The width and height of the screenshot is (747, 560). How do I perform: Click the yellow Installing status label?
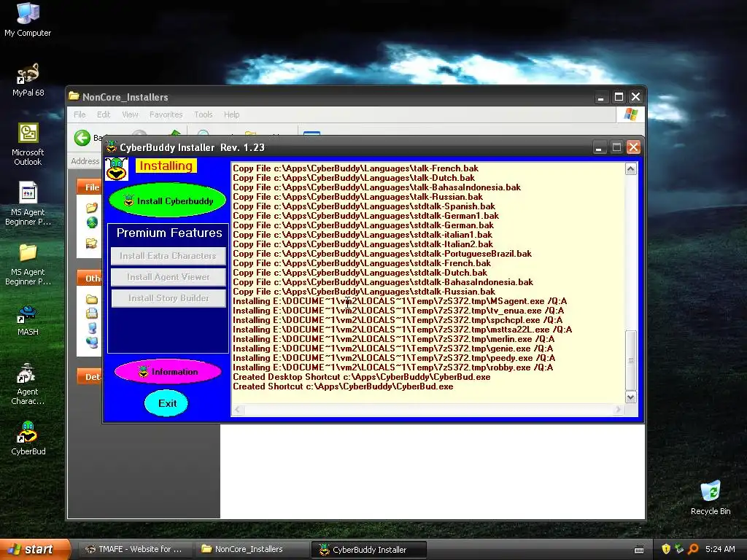pyautogui.click(x=166, y=166)
